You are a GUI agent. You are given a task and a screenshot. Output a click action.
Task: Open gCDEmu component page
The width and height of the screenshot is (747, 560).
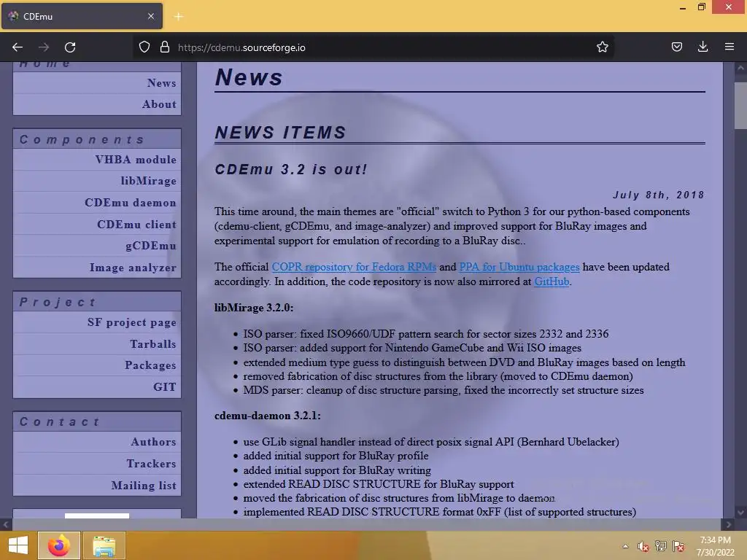[151, 246]
